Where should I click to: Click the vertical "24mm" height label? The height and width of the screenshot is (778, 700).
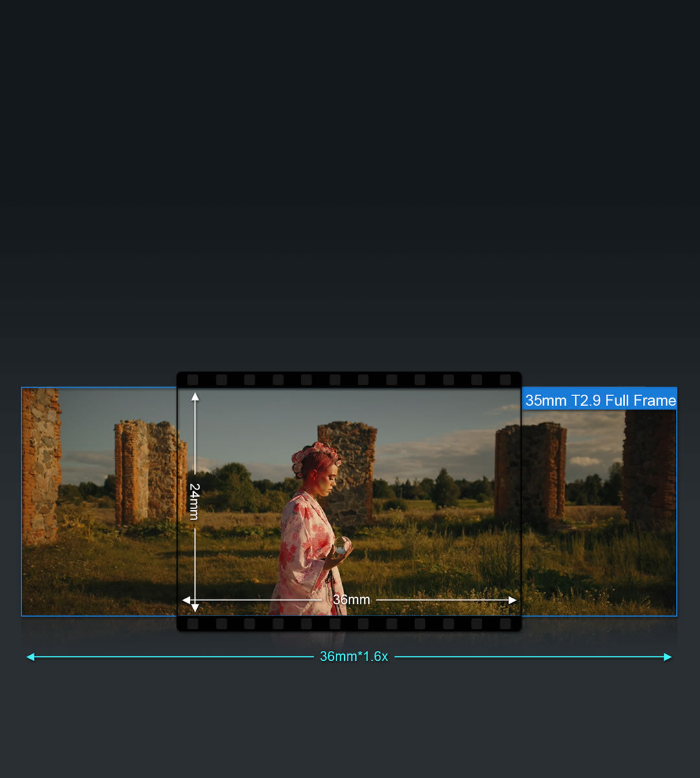(x=194, y=501)
